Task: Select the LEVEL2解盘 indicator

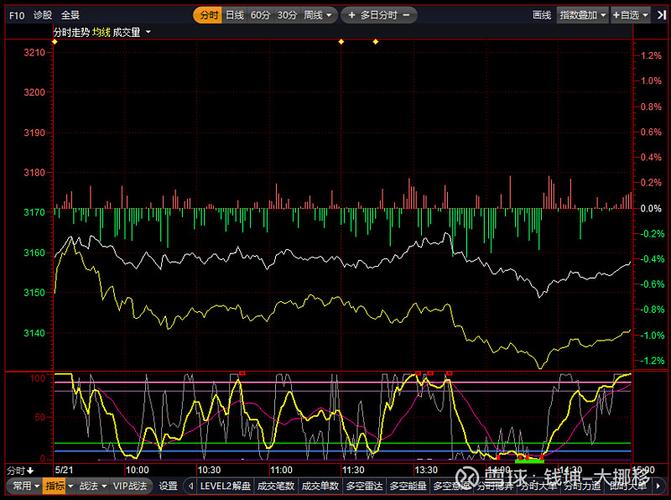Action: (226, 486)
